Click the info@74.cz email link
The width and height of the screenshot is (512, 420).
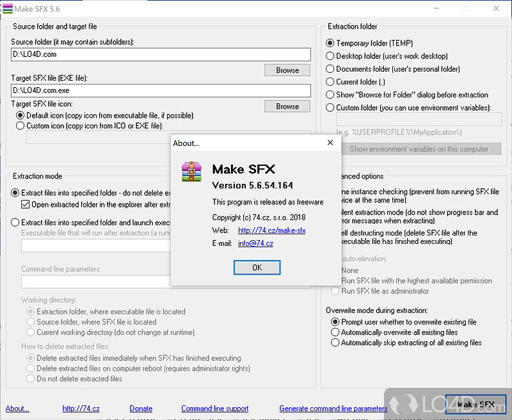[x=255, y=243]
